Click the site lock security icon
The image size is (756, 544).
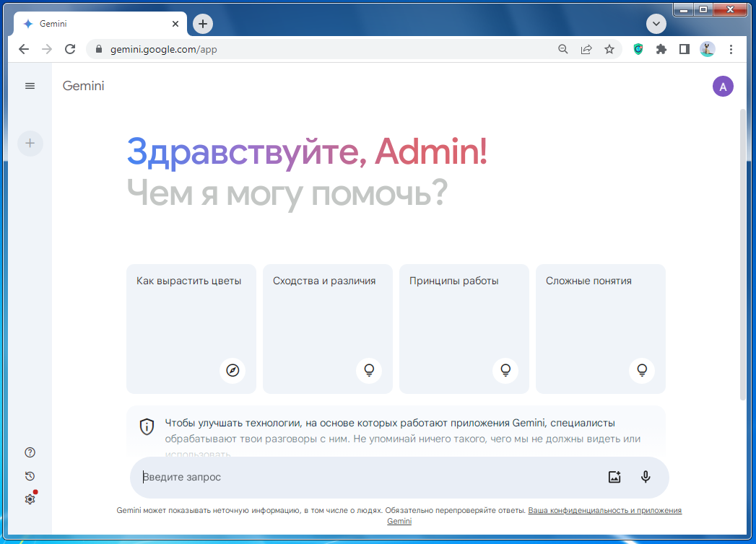pos(99,49)
